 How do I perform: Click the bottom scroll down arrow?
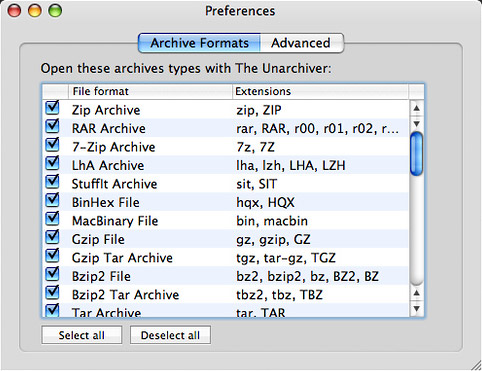[416, 309]
